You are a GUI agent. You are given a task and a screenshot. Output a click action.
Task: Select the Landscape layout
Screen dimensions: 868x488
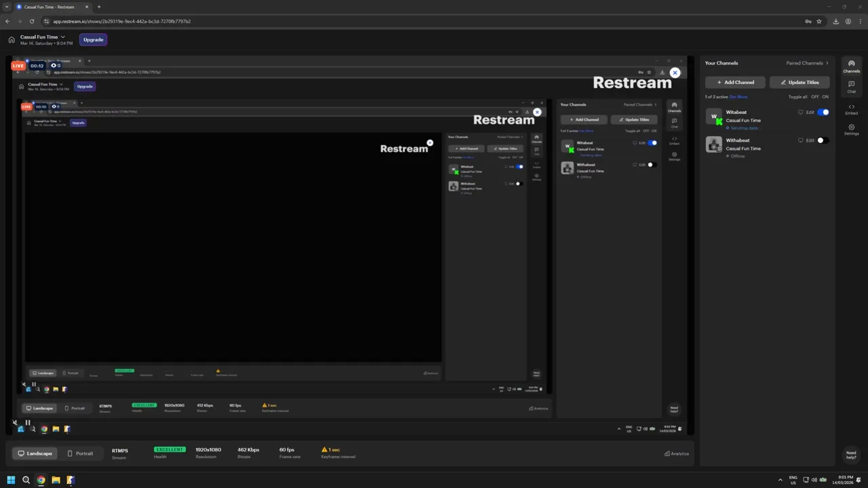pos(35,453)
